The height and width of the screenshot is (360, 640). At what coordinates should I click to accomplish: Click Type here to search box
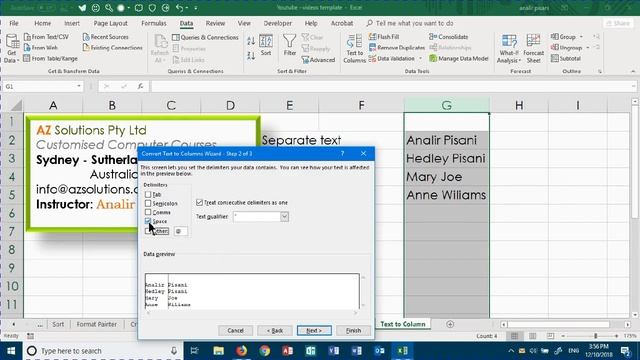(102, 351)
